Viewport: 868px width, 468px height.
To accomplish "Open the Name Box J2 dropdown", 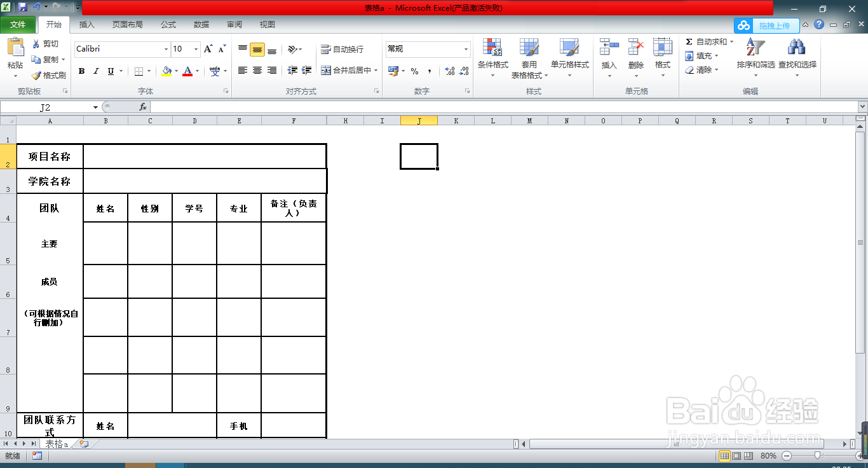I will [95, 107].
